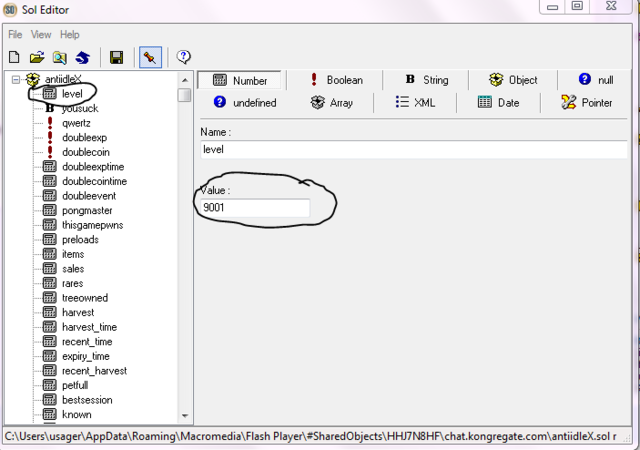Image resolution: width=640 pixels, height=450 pixels.
Task: Collapse the antiidleX tree node
Action: click(16, 79)
